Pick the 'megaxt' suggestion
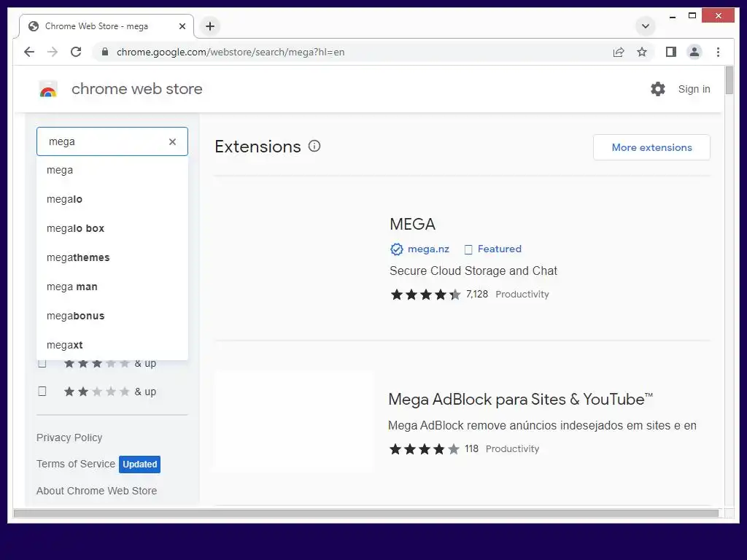747x560 pixels. coord(112,345)
